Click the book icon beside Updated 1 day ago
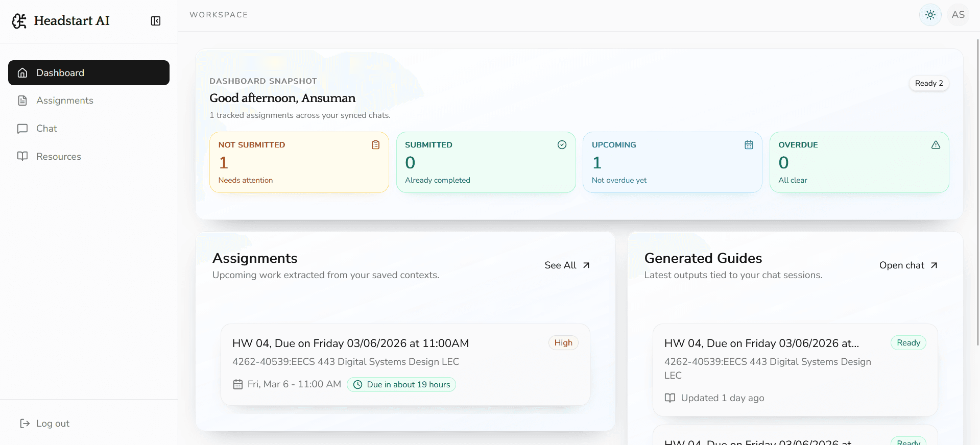The height and width of the screenshot is (445, 980). pyautogui.click(x=670, y=398)
